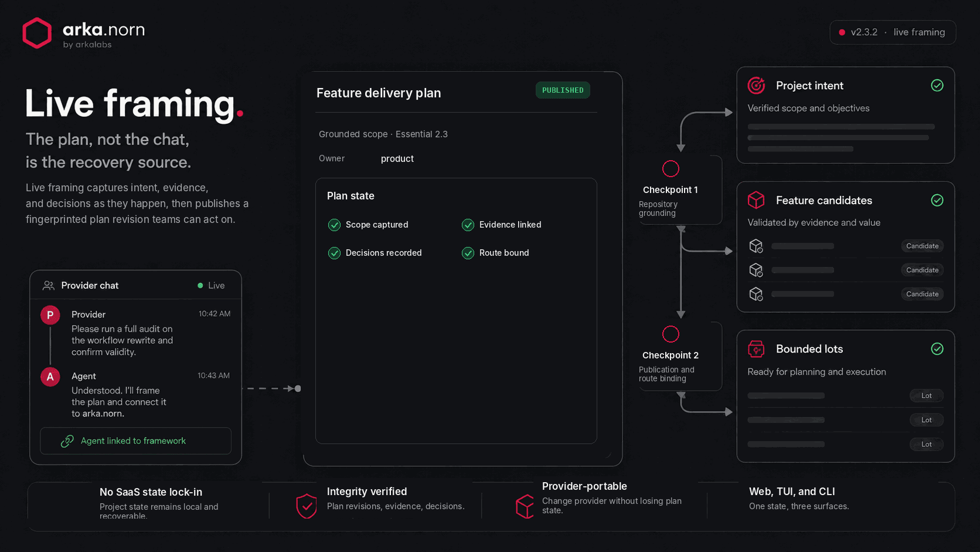Click the bottom Candidate badge
980x552 pixels.
922,294
